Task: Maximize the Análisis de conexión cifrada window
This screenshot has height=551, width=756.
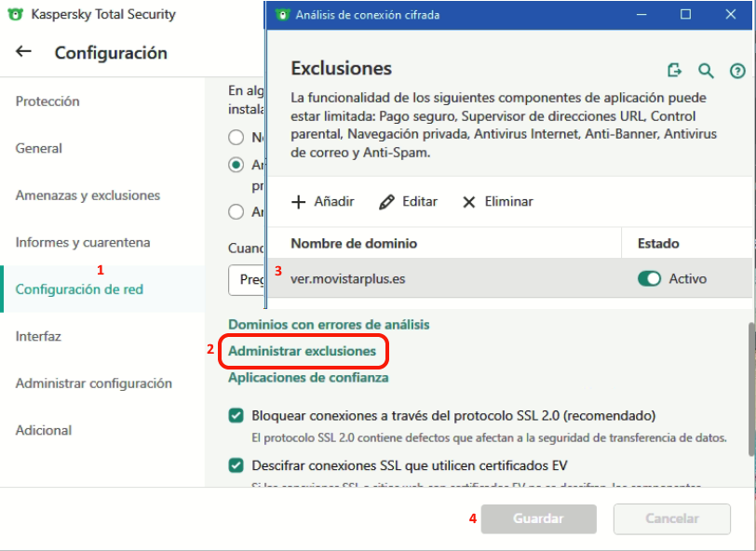Action: tap(685, 15)
